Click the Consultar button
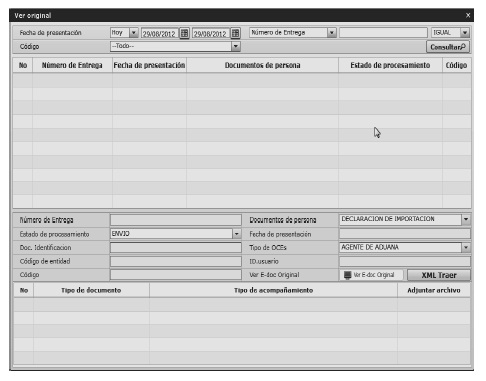 click(x=448, y=47)
